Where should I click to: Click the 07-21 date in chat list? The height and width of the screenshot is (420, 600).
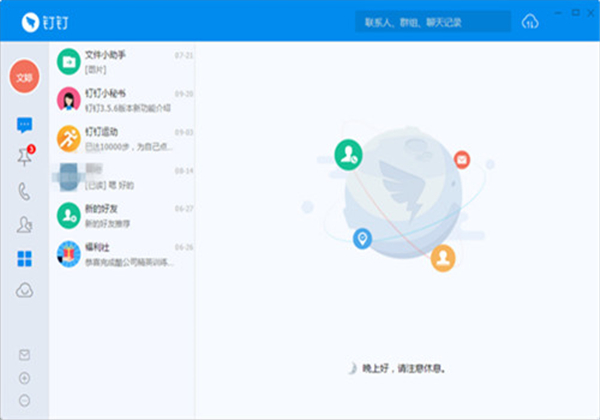[x=184, y=55]
